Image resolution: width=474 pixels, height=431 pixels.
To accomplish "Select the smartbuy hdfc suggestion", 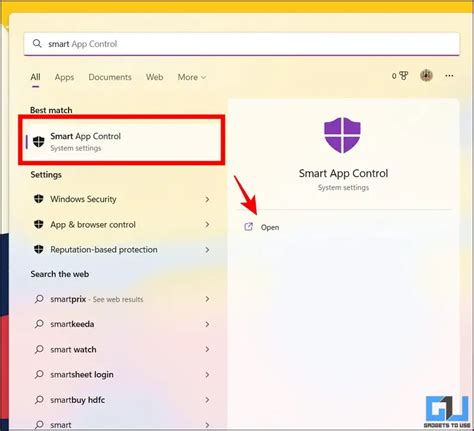I will point(122,400).
